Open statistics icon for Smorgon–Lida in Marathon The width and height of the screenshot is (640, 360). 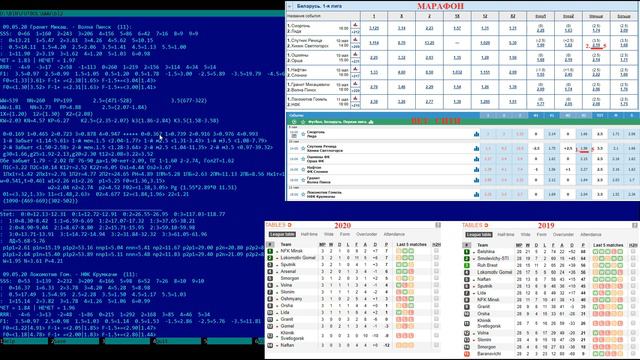point(355,25)
